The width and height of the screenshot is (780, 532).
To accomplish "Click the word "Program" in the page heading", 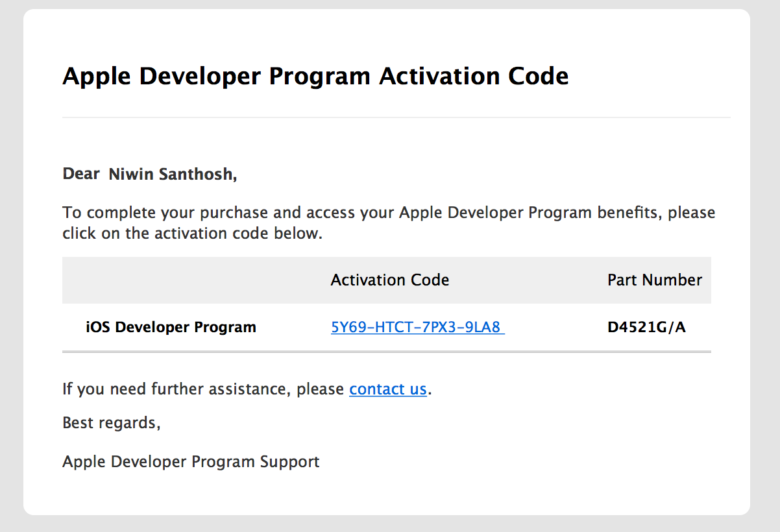I will [320, 77].
